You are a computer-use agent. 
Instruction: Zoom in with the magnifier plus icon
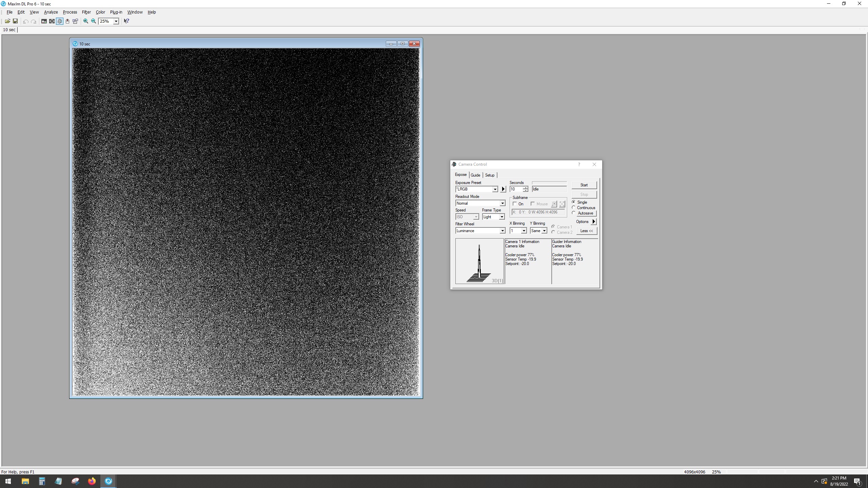tap(86, 21)
